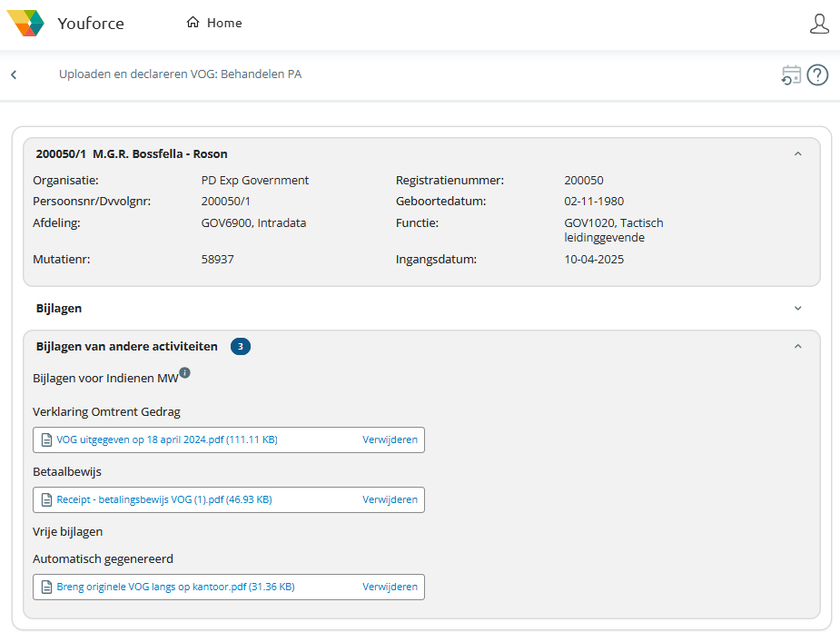The width and height of the screenshot is (840, 632).
Task: Click the Youforce logo icon
Action: coord(25,23)
